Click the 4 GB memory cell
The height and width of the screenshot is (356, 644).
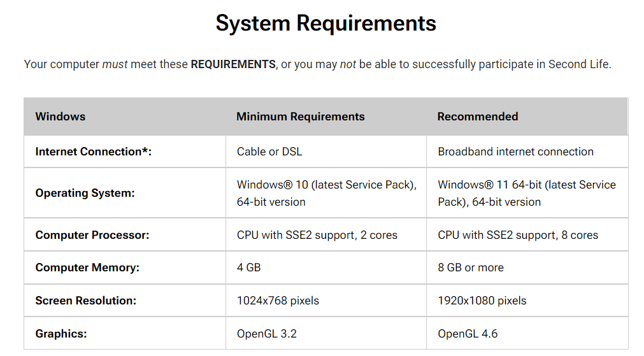pyautogui.click(x=249, y=267)
